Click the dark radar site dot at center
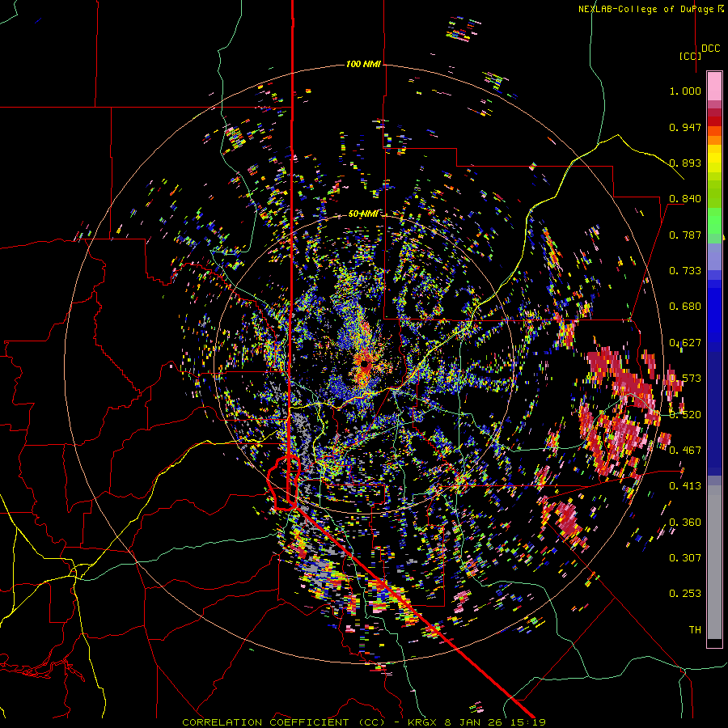 pyautogui.click(x=365, y=365)
